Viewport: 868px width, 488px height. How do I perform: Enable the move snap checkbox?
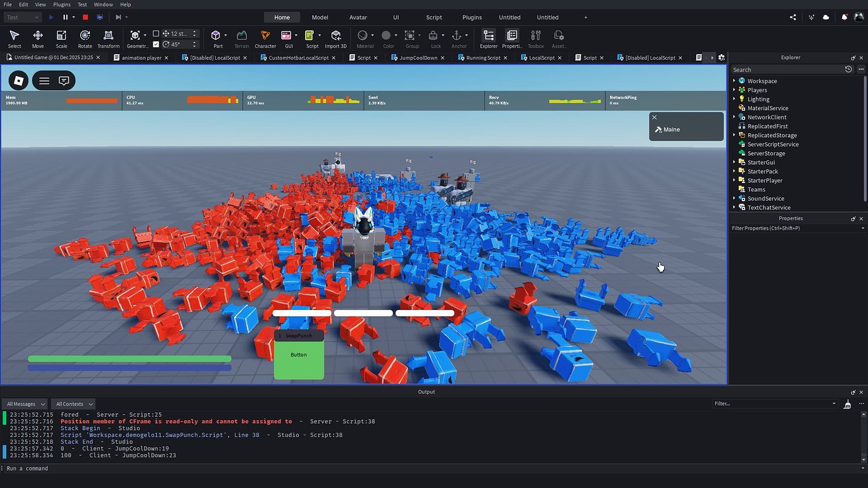(156, 33)
